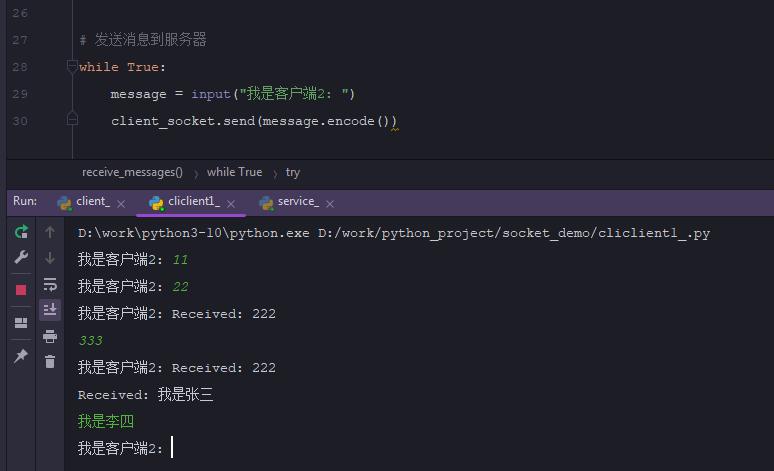Image resolution: width=774 pixels, height=471 pixels.
Task: Open run configuration wrench settings
Action: (21, 257)
